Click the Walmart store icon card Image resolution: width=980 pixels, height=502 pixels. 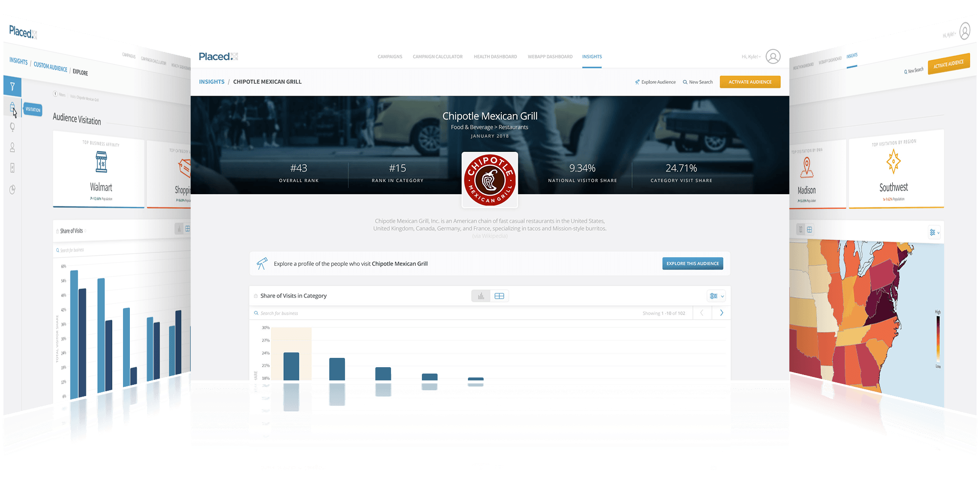101,162
